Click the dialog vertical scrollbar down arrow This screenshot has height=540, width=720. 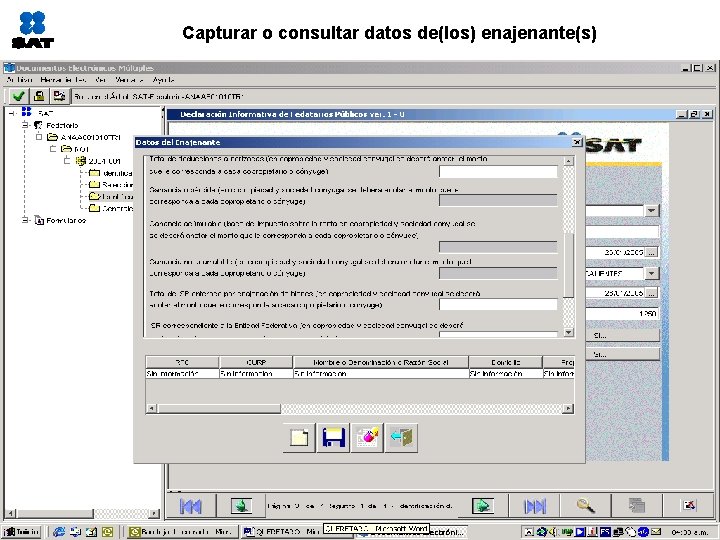[568, 332]
